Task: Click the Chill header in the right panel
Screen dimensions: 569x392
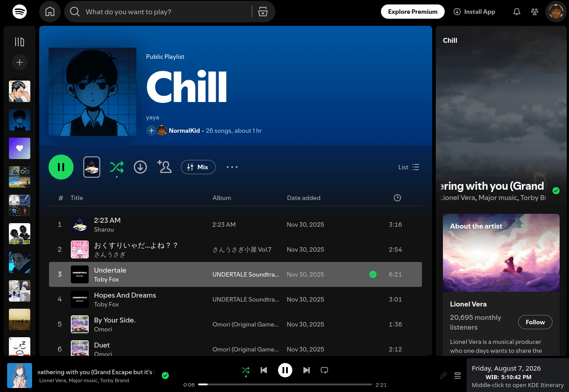Action: [x=450, y=41]
